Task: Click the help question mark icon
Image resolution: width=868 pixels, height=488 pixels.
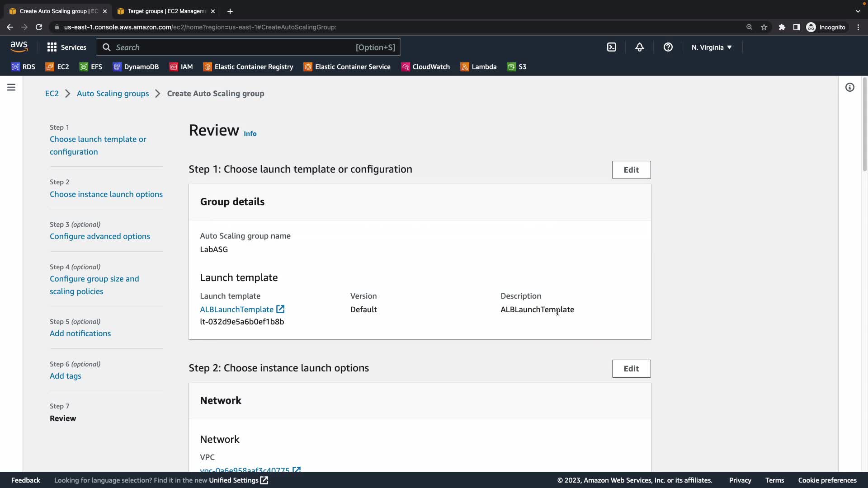Action: 668,47
